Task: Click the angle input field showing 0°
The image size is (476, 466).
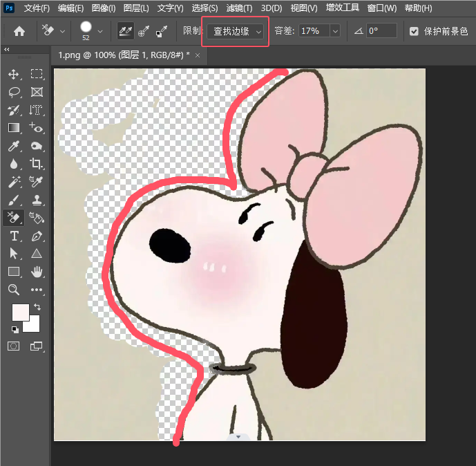Action: (x=381, y=31)
